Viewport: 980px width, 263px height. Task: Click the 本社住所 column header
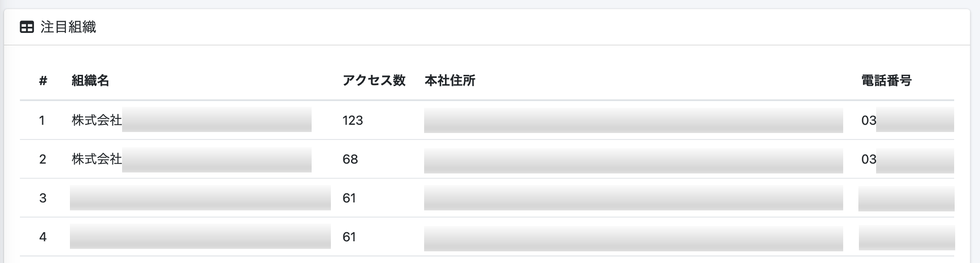click(450, 80)
